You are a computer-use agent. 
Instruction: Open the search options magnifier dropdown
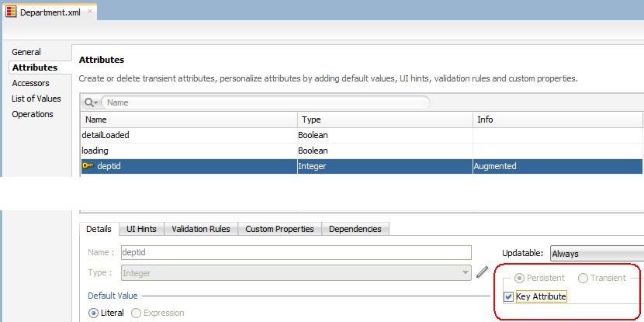pyautogui.click(x=91, y=102)
